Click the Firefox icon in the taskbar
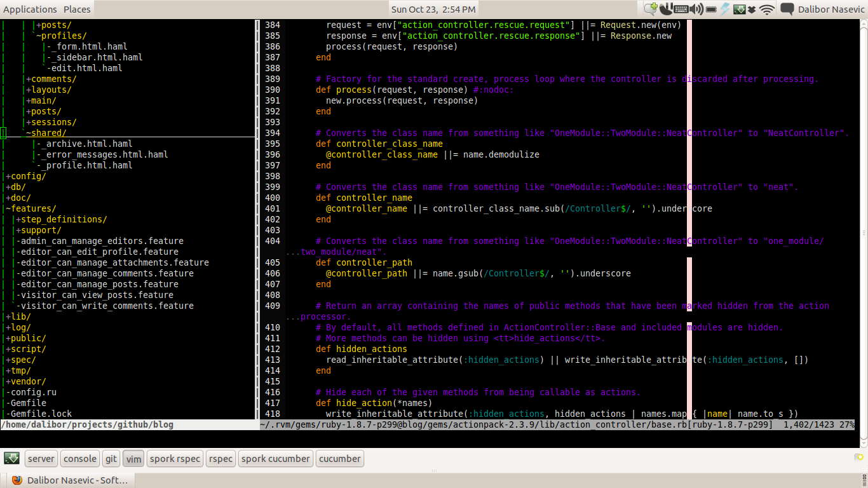Screen dimensions: 868x488 [17, 480]
